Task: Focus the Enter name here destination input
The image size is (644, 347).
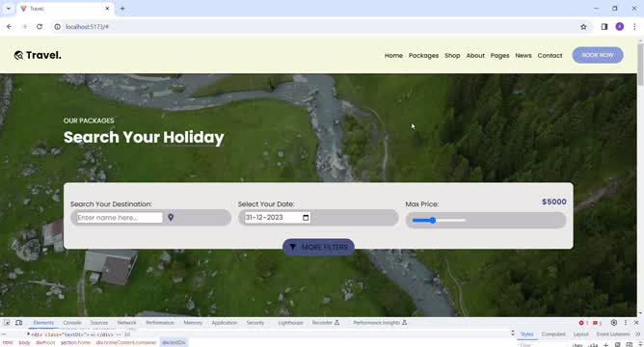Action: click(x=120, y=218)
